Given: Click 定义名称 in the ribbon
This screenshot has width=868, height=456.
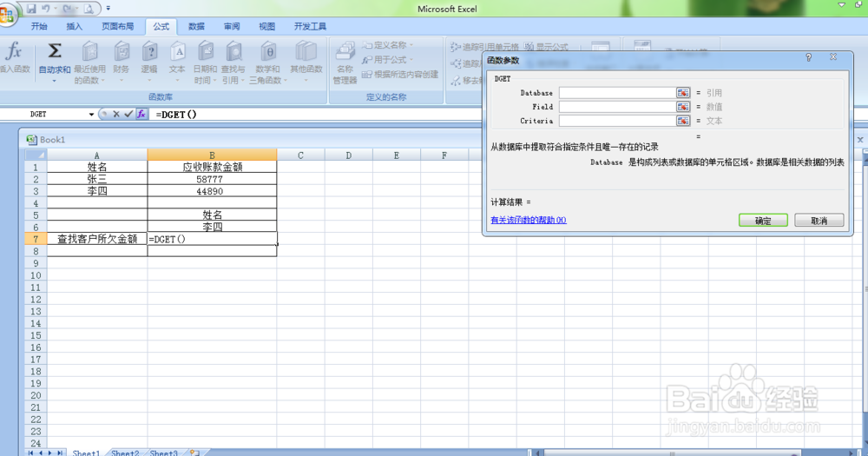Looking at the screenshot, I should [387, 45].
